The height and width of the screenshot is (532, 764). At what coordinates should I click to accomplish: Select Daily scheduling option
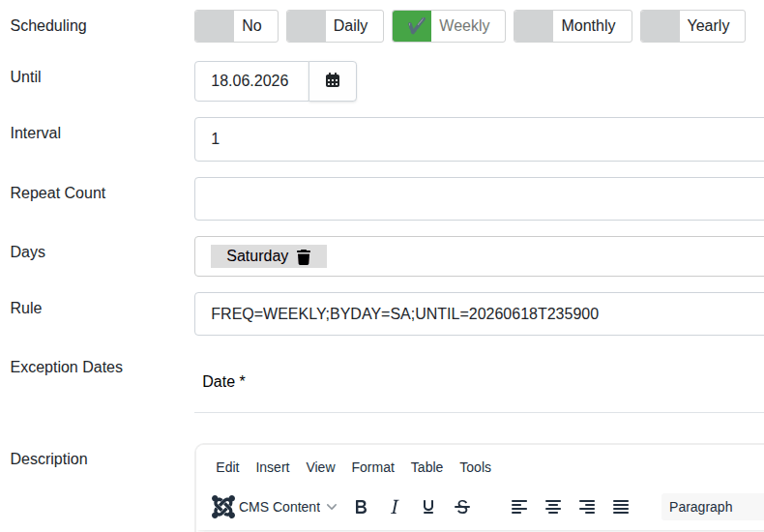pyautogui.click(x=335, y=26)
